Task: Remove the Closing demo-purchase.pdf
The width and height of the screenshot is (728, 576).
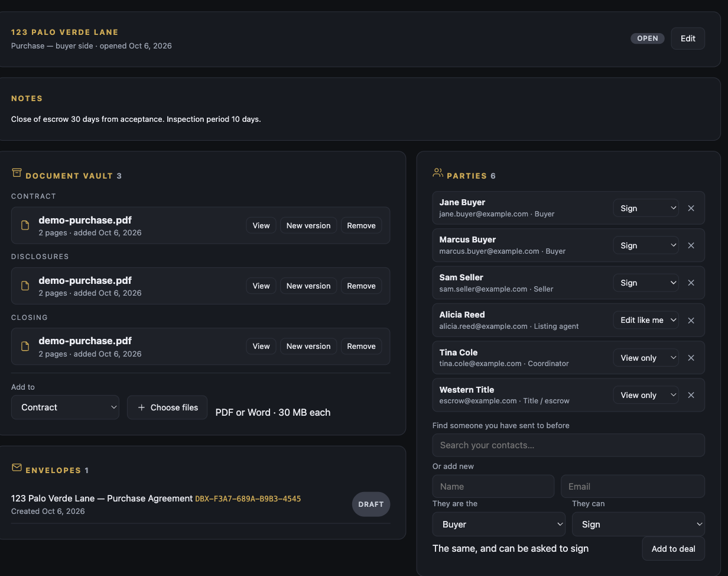Action: point(361,346)
